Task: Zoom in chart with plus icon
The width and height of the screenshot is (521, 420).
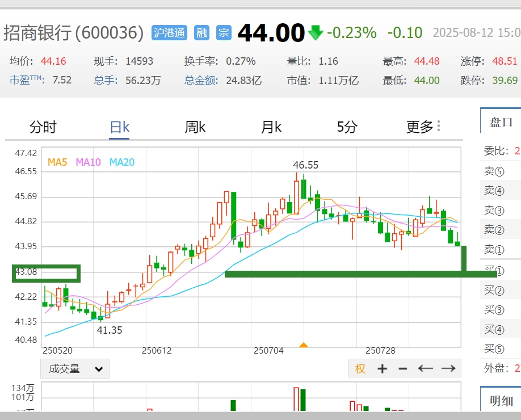Action: 383,368
